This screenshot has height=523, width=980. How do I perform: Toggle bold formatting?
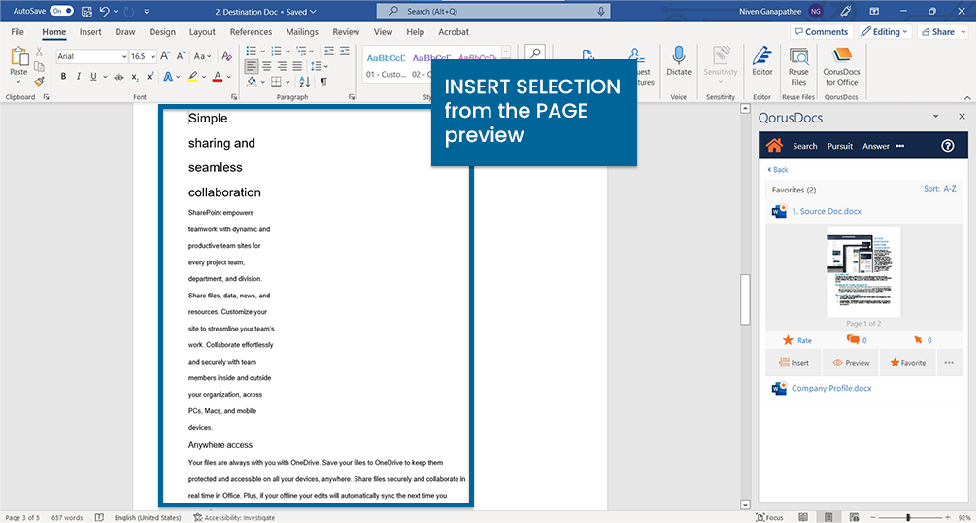tap(64, 77)
